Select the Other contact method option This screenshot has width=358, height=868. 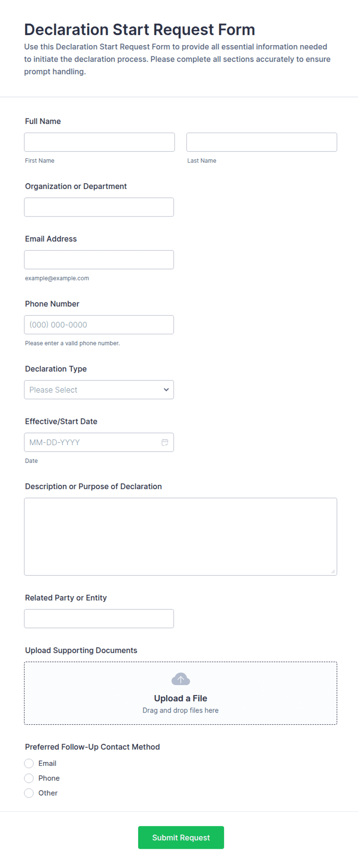(x=29, y=793)
